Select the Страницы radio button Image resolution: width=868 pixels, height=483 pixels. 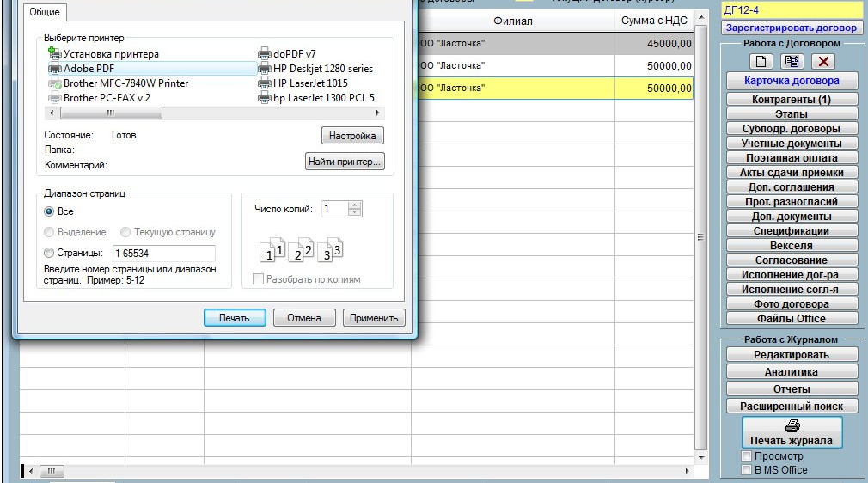49,253
